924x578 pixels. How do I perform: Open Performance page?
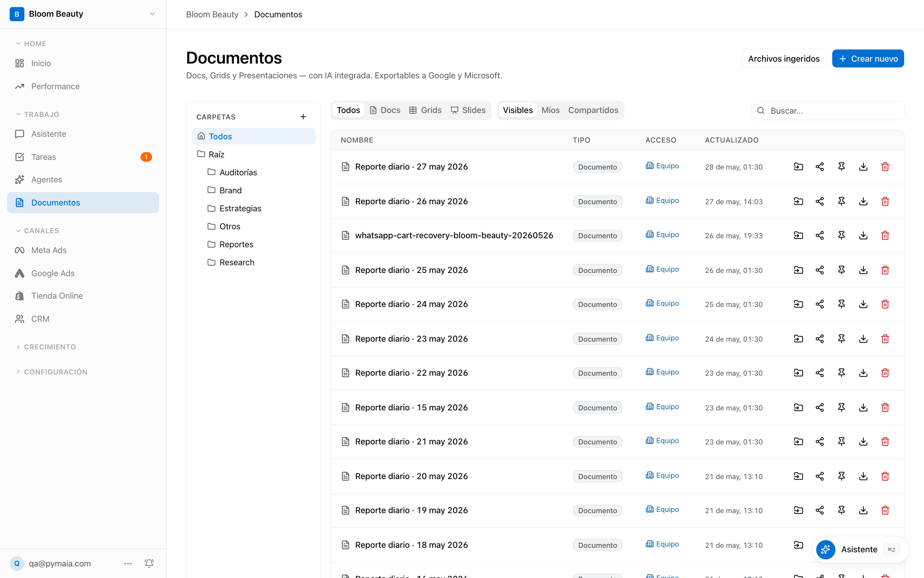pyautogui.click(x=83, y=86)
